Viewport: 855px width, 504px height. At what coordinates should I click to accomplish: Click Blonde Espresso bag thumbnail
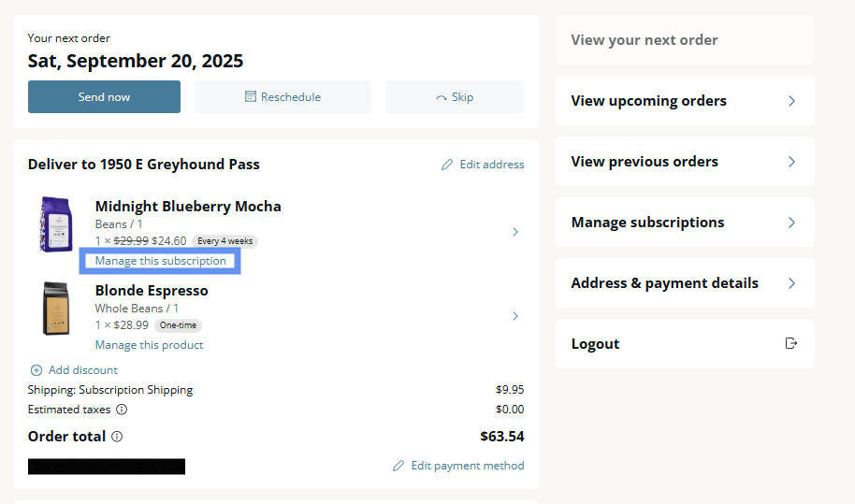pos(56,309)
